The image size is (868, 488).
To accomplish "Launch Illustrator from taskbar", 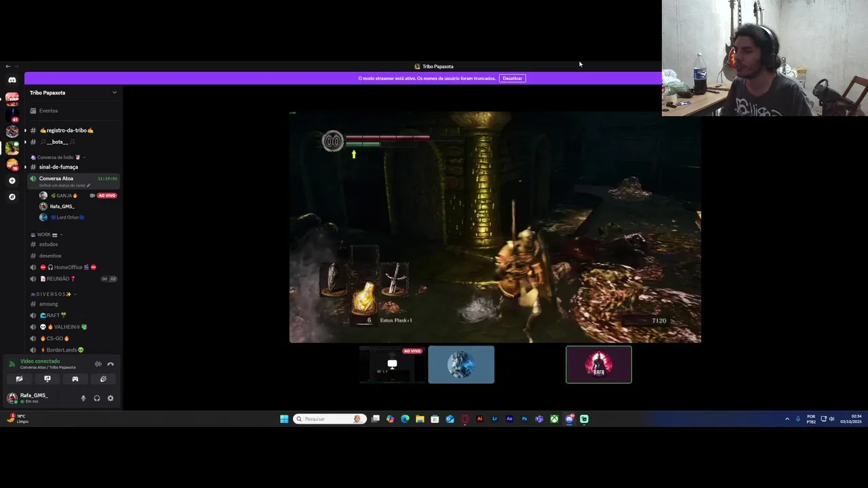I will point(479,419).
